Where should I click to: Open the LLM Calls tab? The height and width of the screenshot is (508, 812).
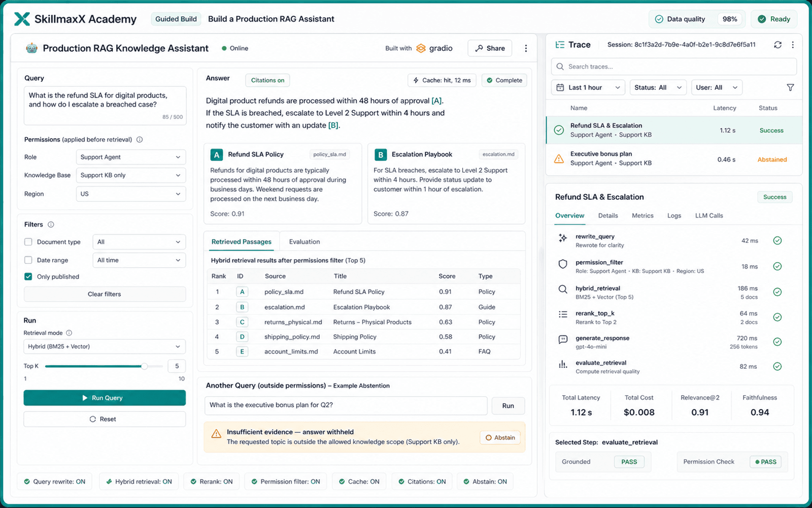(709, 215)
